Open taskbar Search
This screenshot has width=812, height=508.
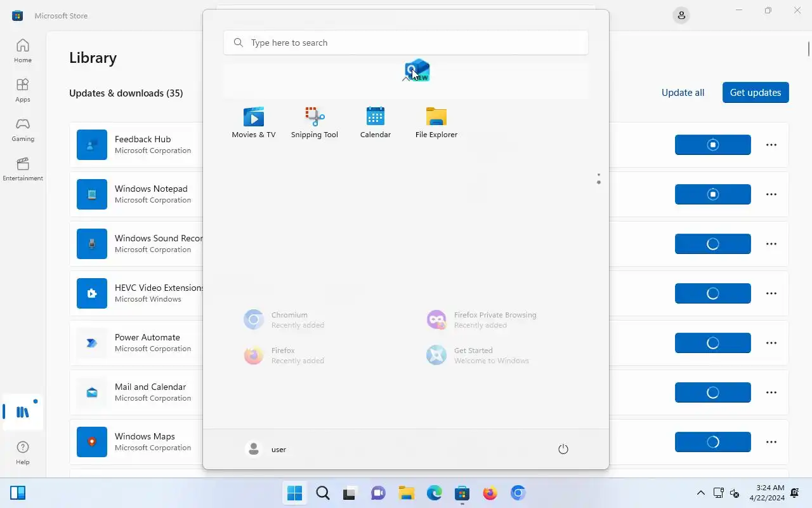pyautogui.click(x=323, y=493)
